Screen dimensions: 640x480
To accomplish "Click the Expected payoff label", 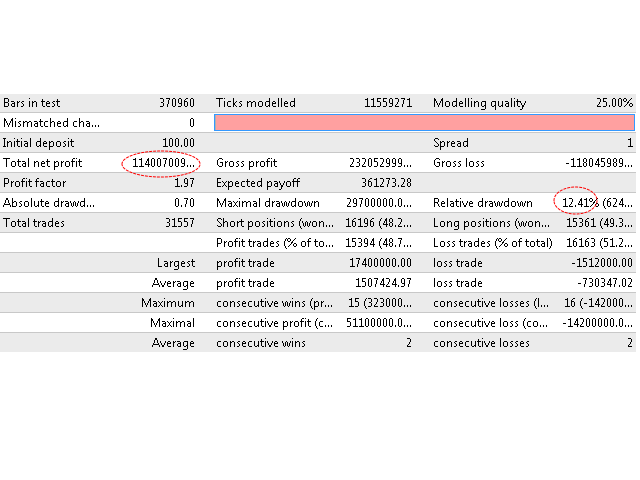I will tap(258, 183).
